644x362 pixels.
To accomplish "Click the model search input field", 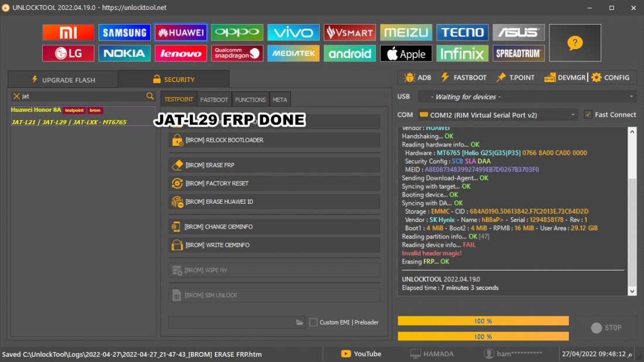I will coord(83,96).
